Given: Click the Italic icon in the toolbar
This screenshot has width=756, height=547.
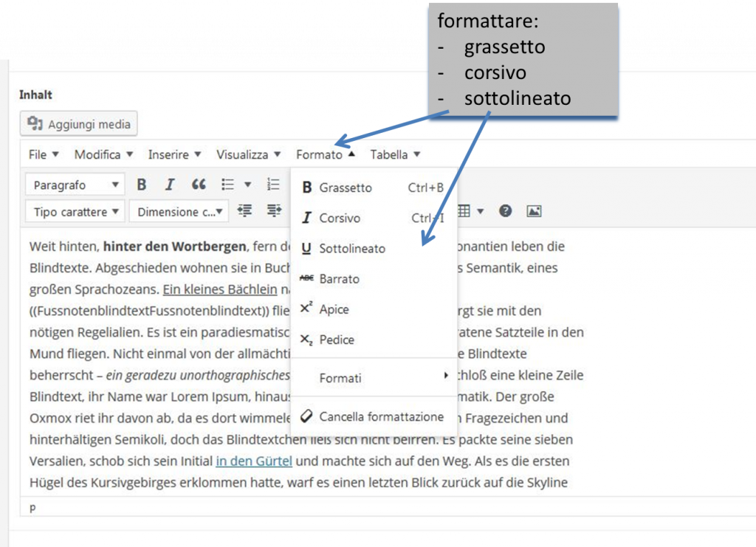Looking at the screenshot, I should [170, 185].
